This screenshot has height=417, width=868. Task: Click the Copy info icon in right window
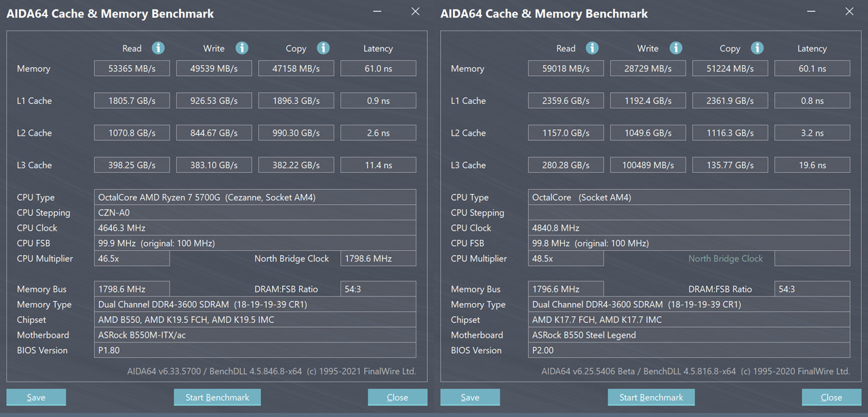click(x=757, y=48)
